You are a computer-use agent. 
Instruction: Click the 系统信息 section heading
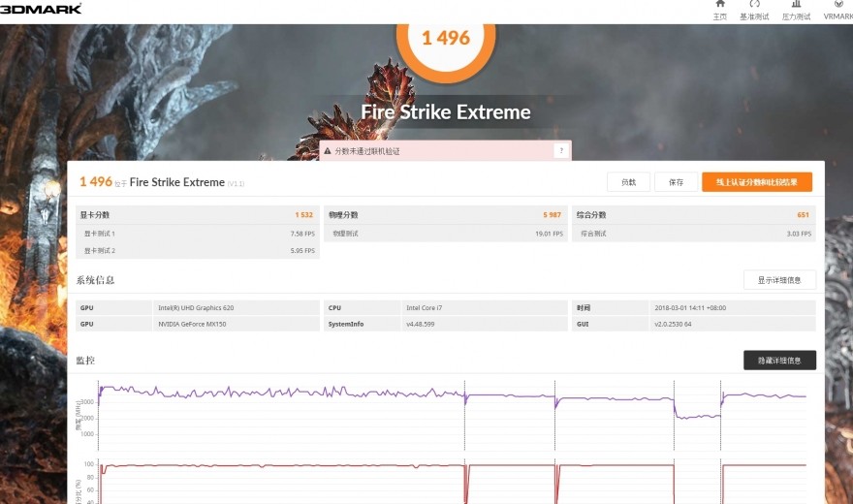point(95,280)
